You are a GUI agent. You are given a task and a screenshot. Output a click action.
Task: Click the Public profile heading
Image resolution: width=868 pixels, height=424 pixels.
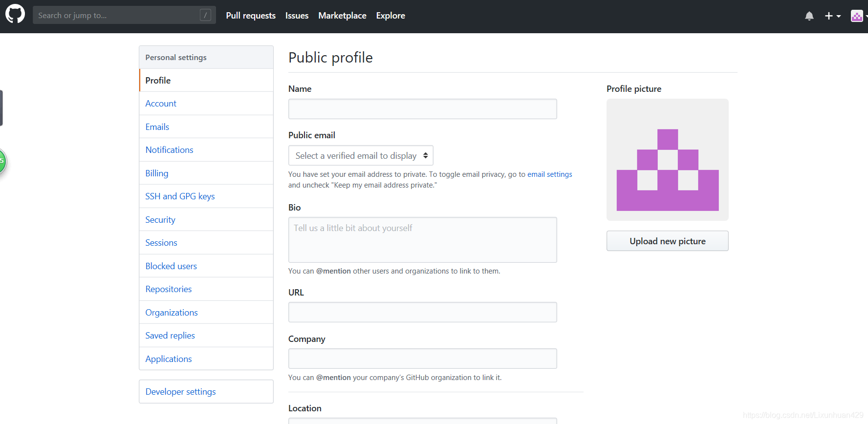330,58
